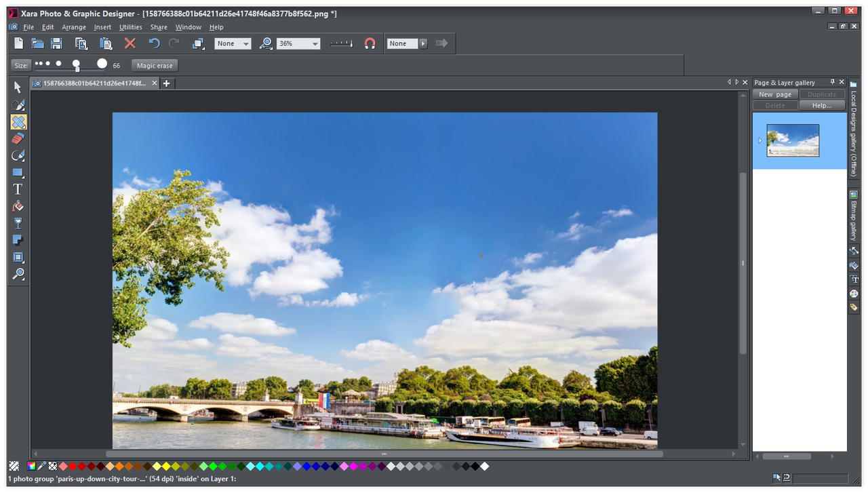Click the Line gallery icon in the right strip
Image resolution: width=868 pixels, height=493 pixels.
[x=854, y=251]
